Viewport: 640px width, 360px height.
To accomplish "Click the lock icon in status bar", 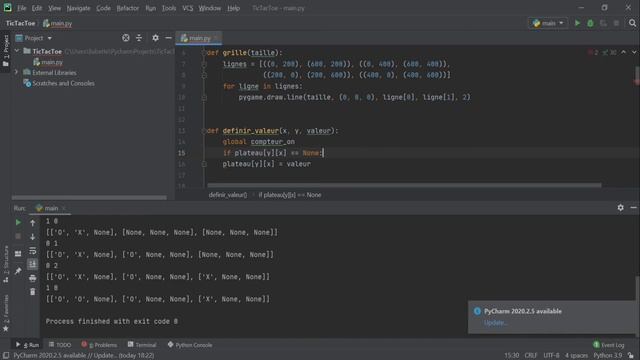I will 631,356.
